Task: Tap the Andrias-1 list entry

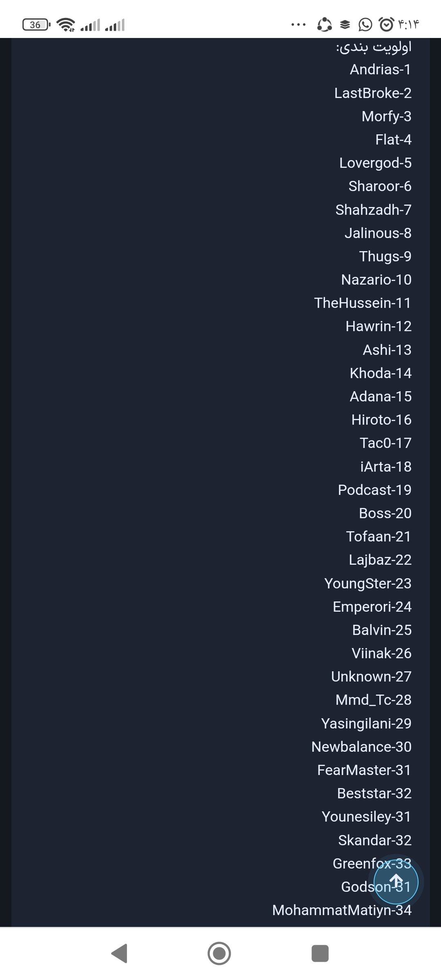Action: pyautogui.click(x=381, y=69)
